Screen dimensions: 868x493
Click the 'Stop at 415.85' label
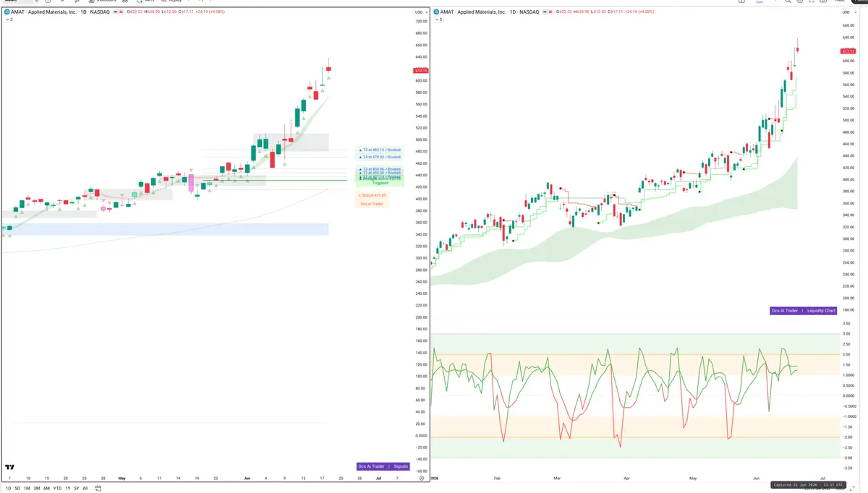(x=373, y=195)
